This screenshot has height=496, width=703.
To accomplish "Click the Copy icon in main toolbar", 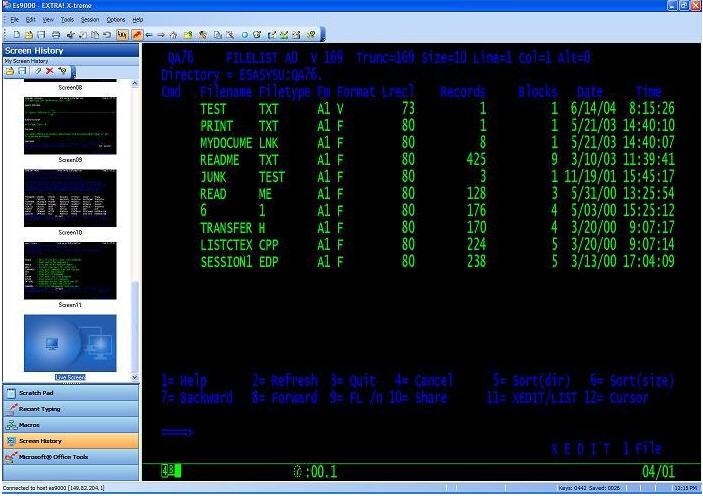I will pyautogui.click(x=82, y=35).
